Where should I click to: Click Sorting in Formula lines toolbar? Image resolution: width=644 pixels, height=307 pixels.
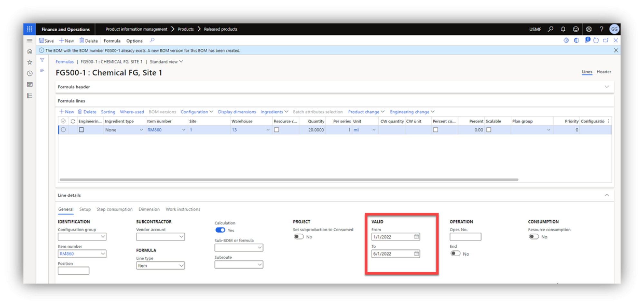pyautogui.click(x=108, y=112)
